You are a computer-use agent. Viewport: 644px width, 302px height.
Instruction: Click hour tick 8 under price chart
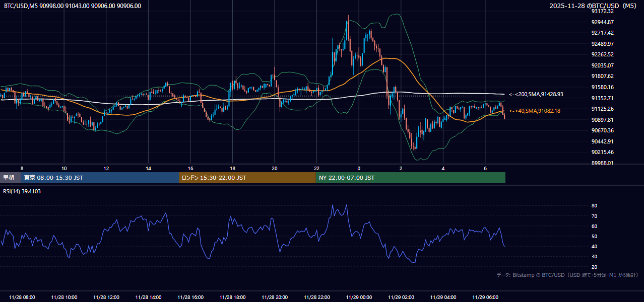coord(22,168)
